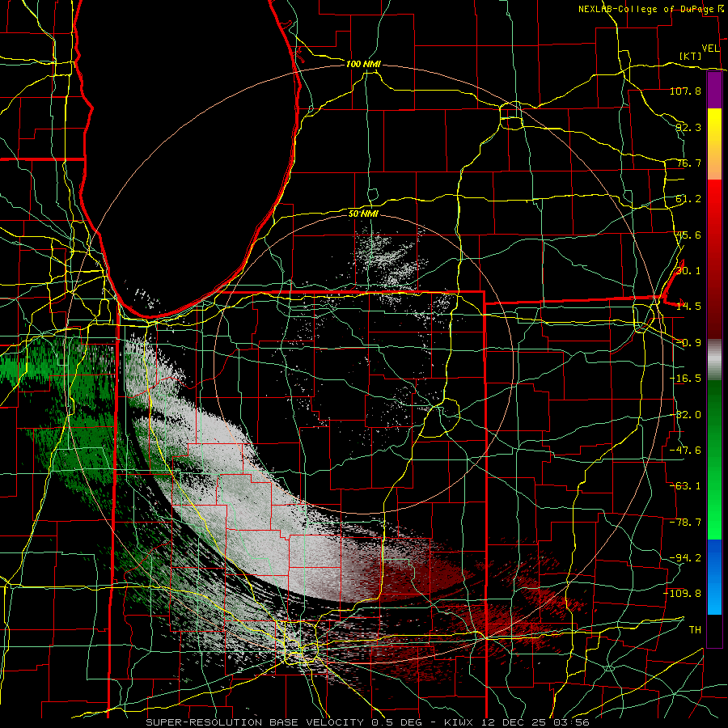Screen dimensions: 728x728
Task: Click the NEXLAB-College of DuPage credit text
Action: 645,9
